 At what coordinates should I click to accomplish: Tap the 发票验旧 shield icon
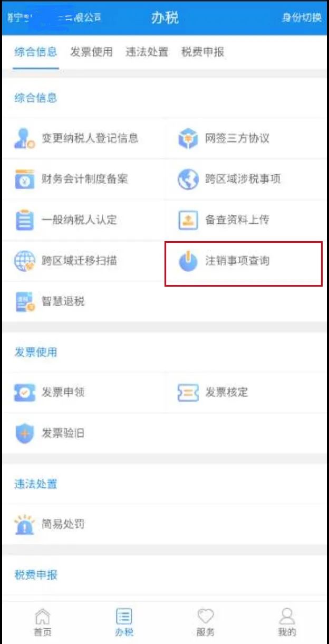24,433
